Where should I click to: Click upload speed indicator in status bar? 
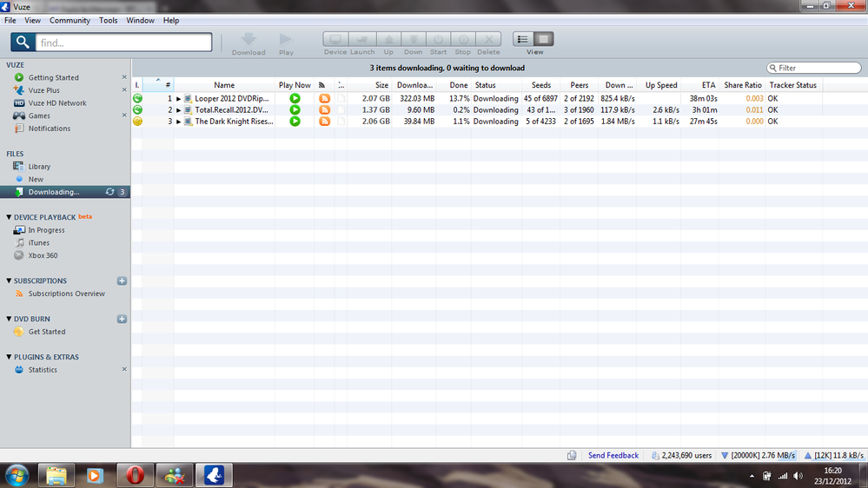pyautogui.click(x=833, y=455)
